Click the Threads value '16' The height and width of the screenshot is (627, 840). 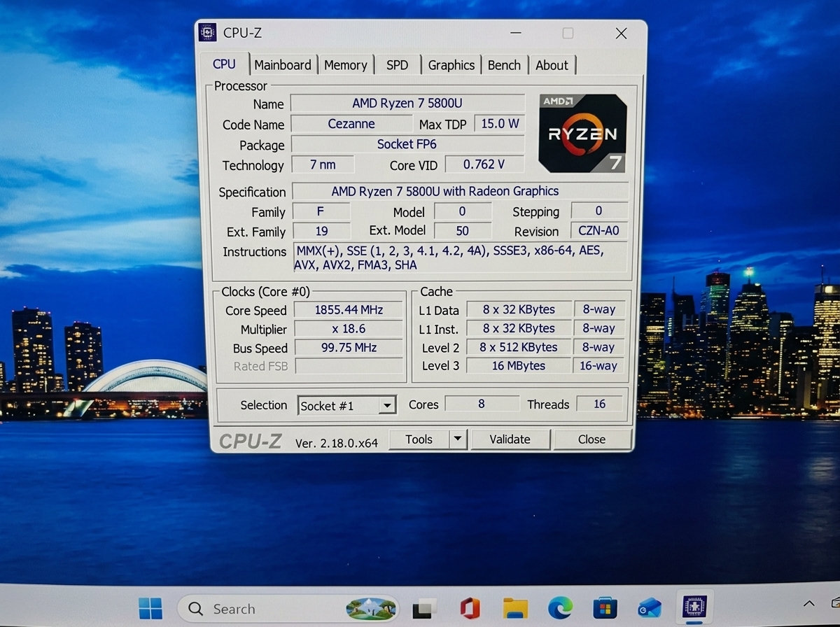click(600, 404)
